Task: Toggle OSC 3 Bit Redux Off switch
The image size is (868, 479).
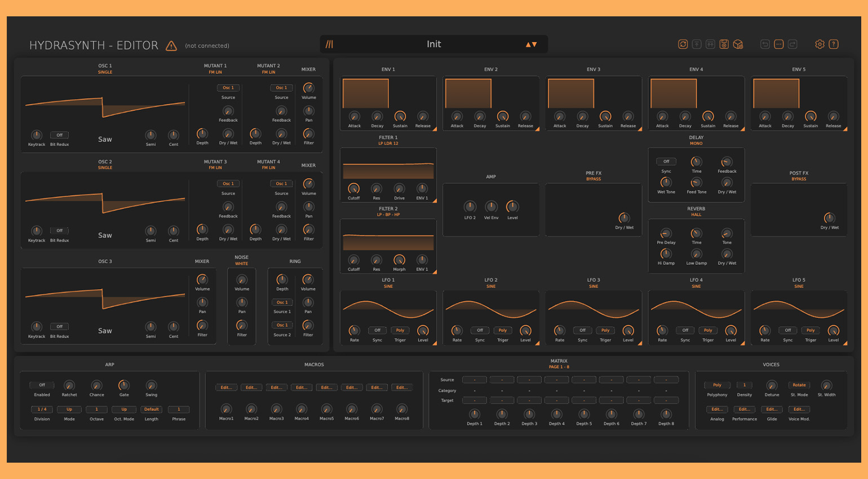Action: coord(59,326)
